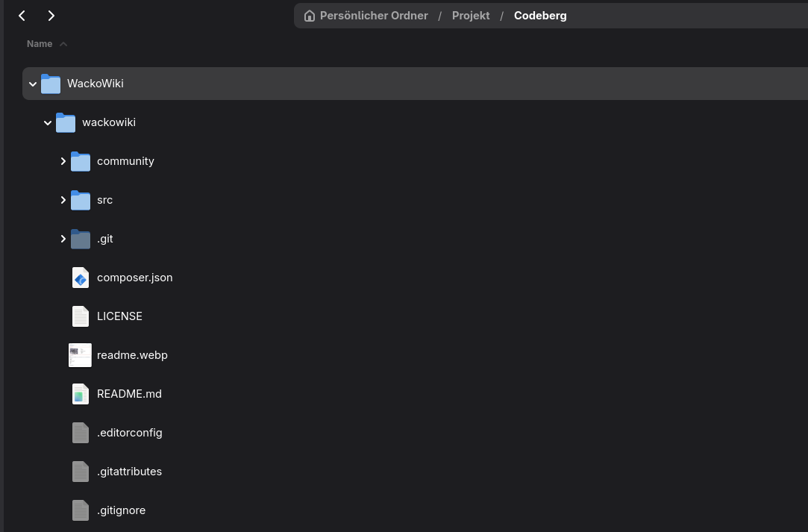
Task: Click the composer.json file icon
Action: pyautogui.click(x=81, y=278)
